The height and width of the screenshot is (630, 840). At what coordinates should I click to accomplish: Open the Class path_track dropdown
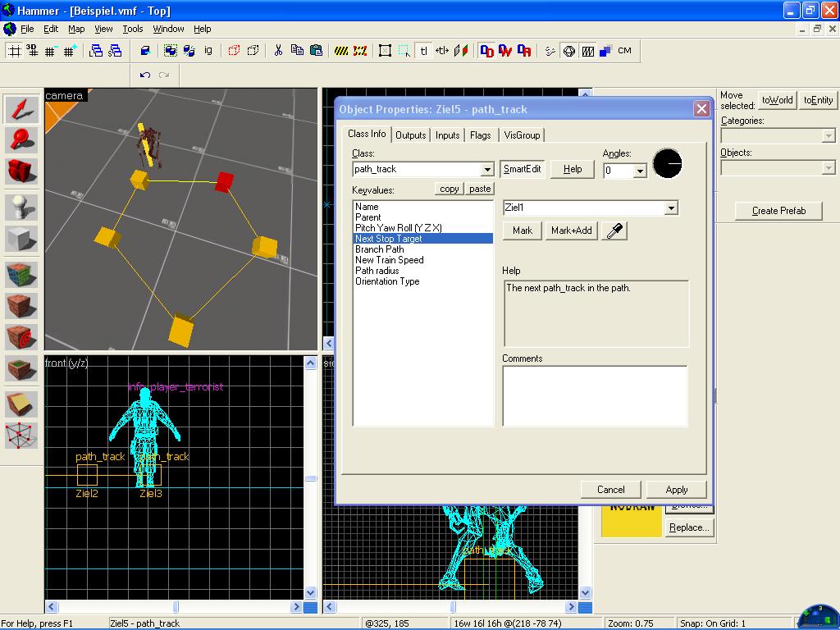coord(486,170)
